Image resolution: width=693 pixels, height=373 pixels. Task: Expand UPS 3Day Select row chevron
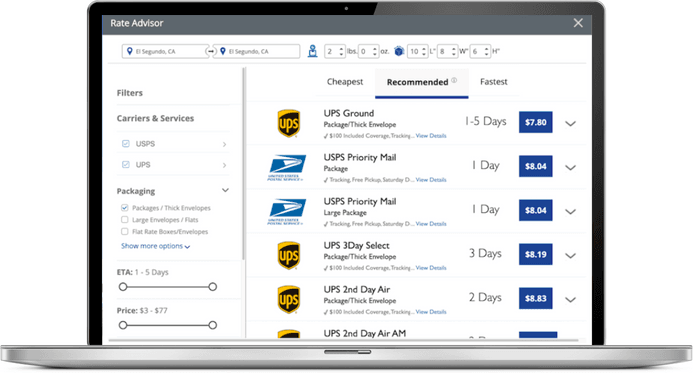(571, 256)
